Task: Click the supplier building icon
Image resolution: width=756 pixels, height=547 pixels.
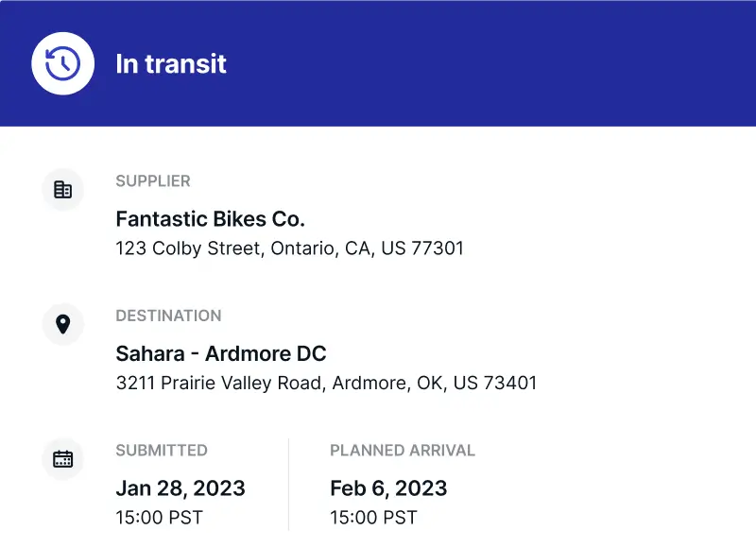Action: click(63, 190)
